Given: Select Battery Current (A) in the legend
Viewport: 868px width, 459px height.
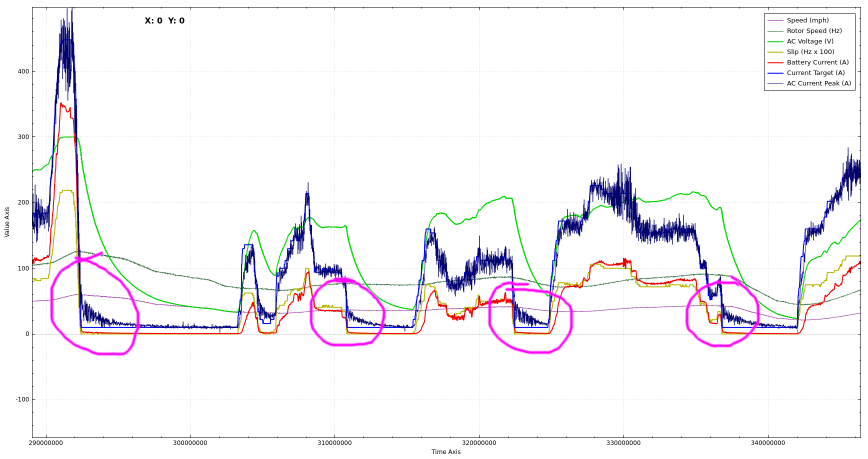Looking at the screenshot, I should pos(817,62).
